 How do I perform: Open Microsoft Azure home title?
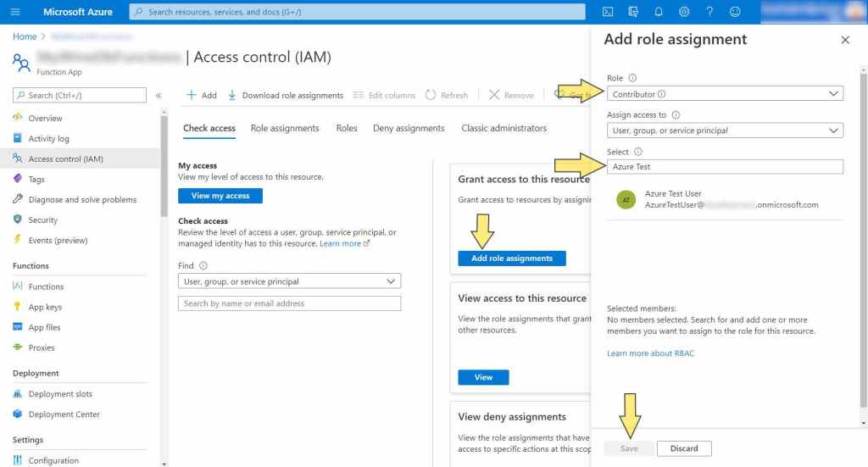click(77, 12)
